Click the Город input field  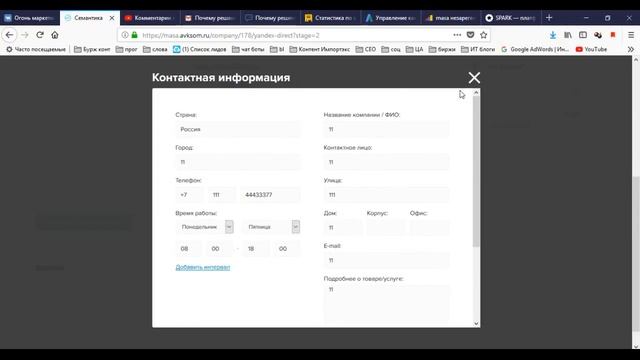click(x=238, y=162)
